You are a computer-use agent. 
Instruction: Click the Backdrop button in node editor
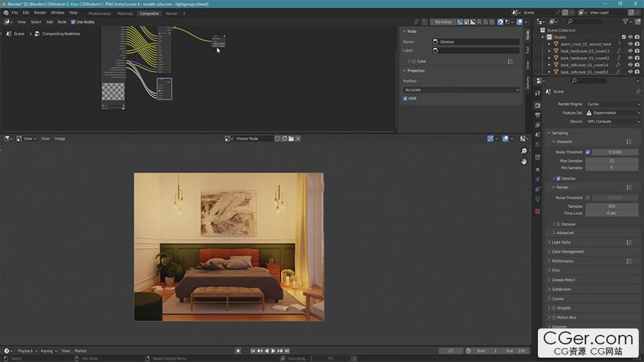[443, 22]
